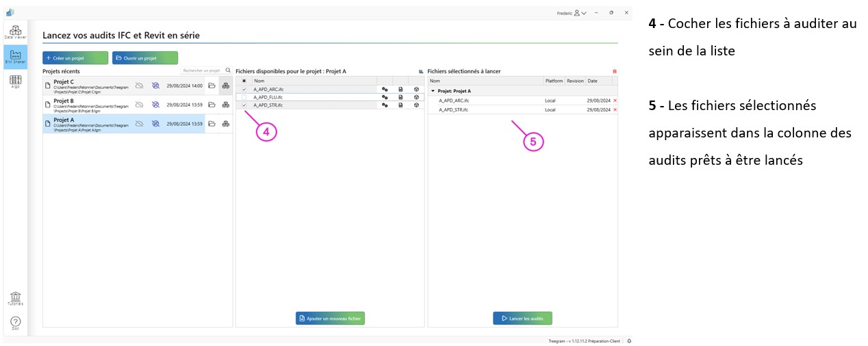Check the A_APD_FLU.ifc file checkbox
This screenshot has height=346, width=868.
click(244, 97)
